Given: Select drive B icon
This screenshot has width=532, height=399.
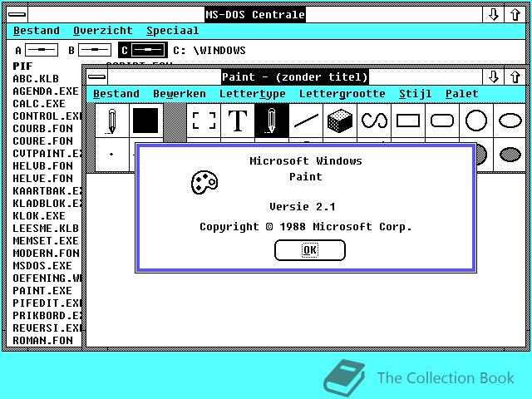Looking at the screenshot, I should [90, 50].
